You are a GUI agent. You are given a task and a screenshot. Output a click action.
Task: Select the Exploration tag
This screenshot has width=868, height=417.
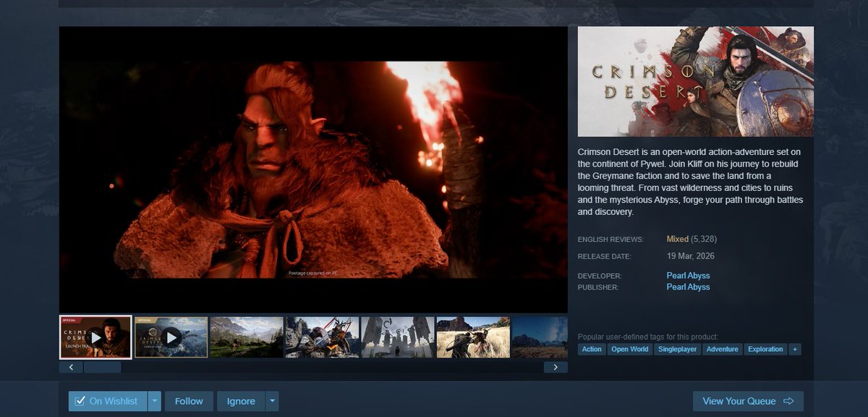point(765,349)
